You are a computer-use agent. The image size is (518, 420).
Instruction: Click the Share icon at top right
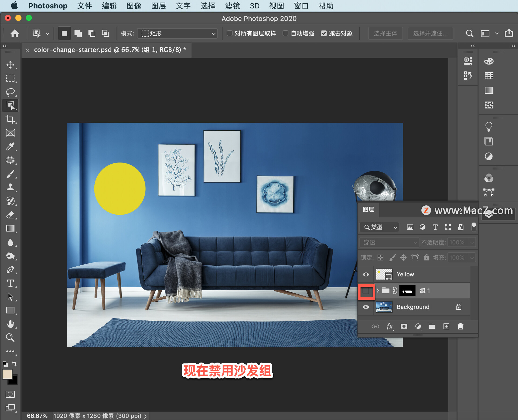[x=509, y=33]
